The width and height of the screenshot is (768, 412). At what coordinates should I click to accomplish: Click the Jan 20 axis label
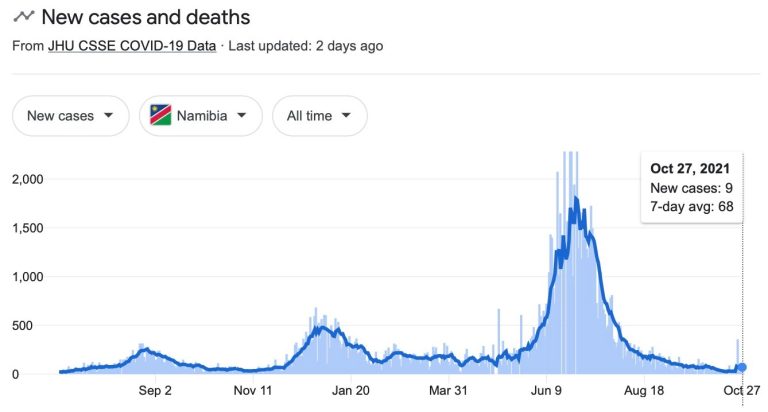point(350,391)
